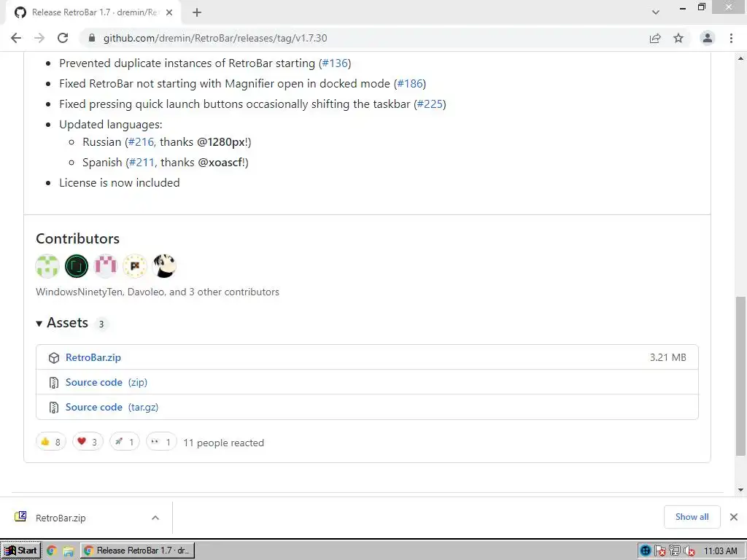Download Source code (tar.gz)
Screen dimensions: 747x560
click(112, 407)
